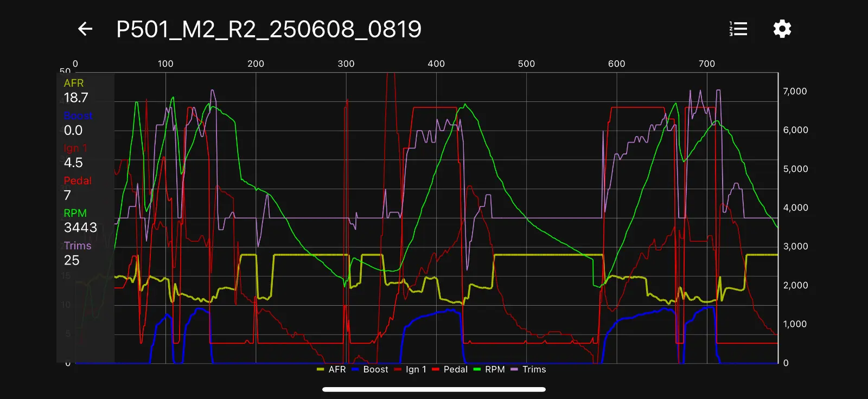The height and width of the screenshot is (399, 868).
Task: Tap the back arrow icon
Action: point(85,29)
